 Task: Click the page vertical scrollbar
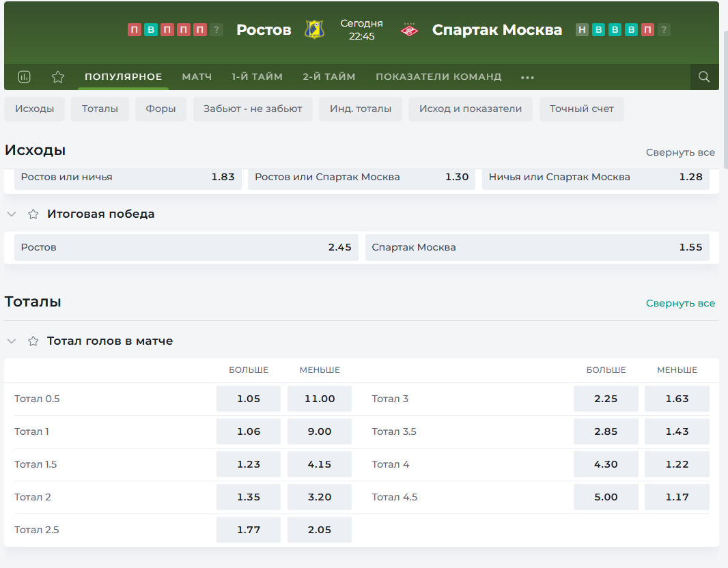[x=726, y=100]
